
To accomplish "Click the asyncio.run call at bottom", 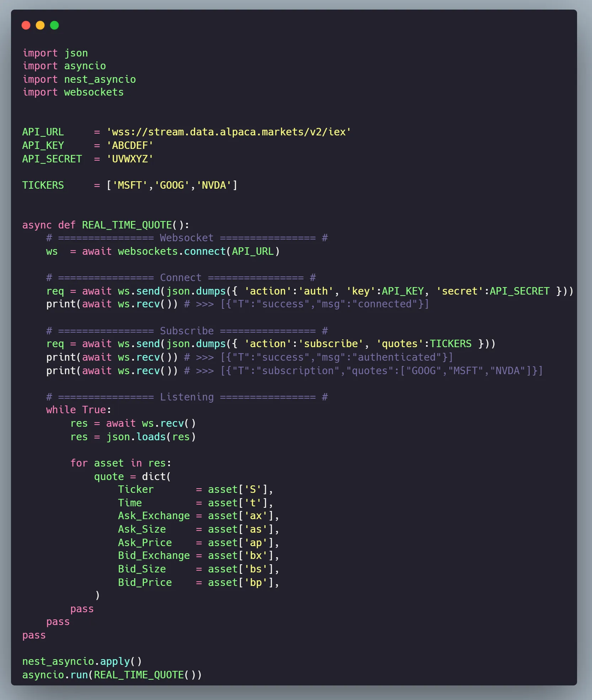I will 112,675.
